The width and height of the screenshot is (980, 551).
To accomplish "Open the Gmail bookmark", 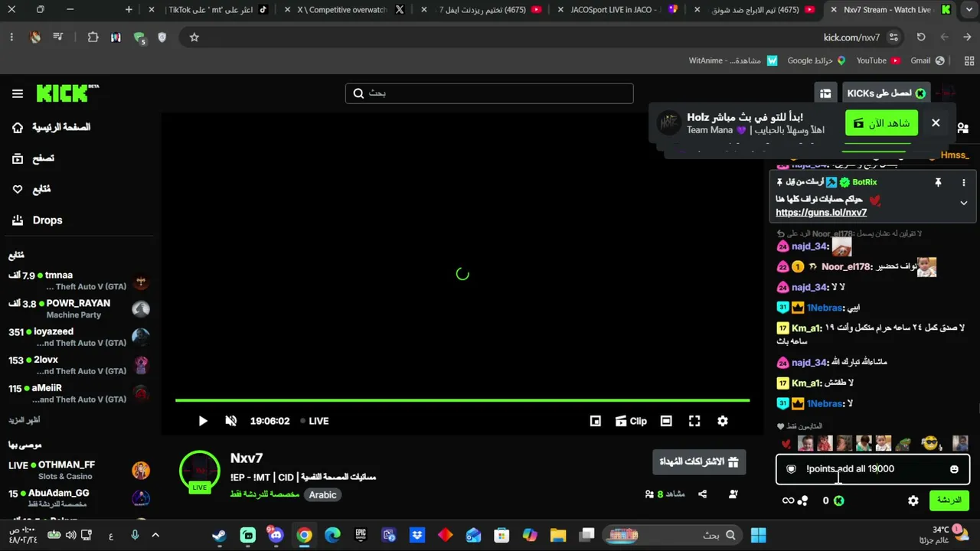I will point(928,60).
